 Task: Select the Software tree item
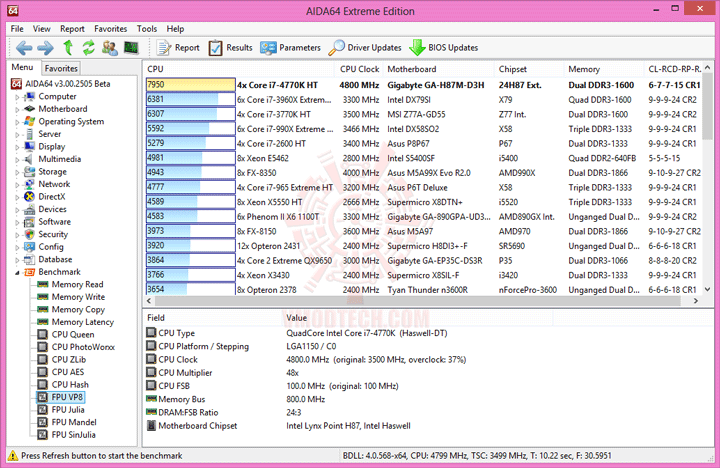pyautogui.click(x=54, y=221)
